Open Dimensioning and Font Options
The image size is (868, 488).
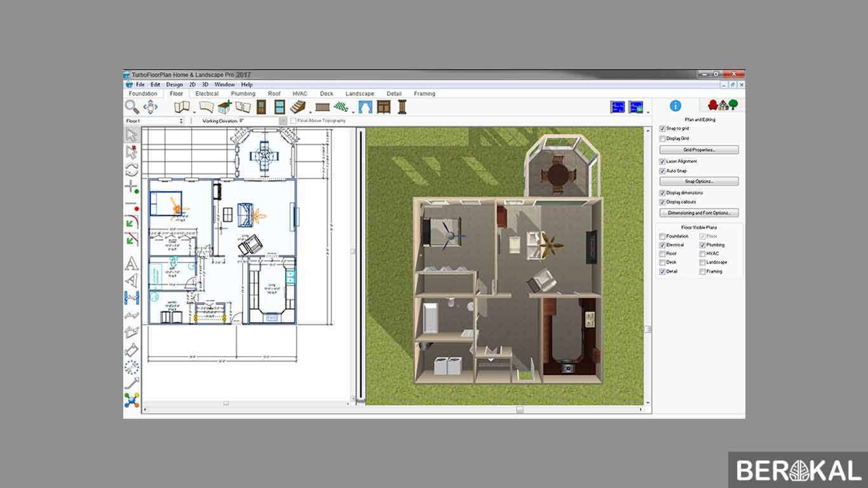tap(698, 212)
